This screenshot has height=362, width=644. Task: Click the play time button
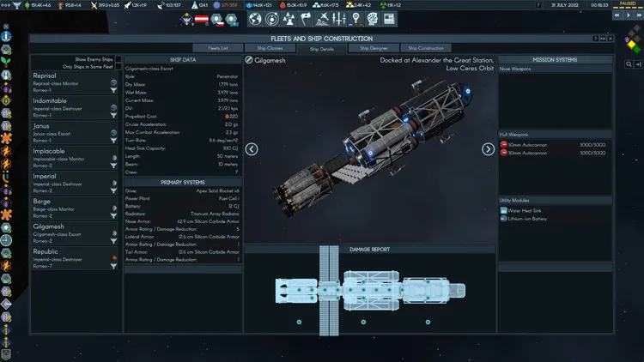point(628,15)
